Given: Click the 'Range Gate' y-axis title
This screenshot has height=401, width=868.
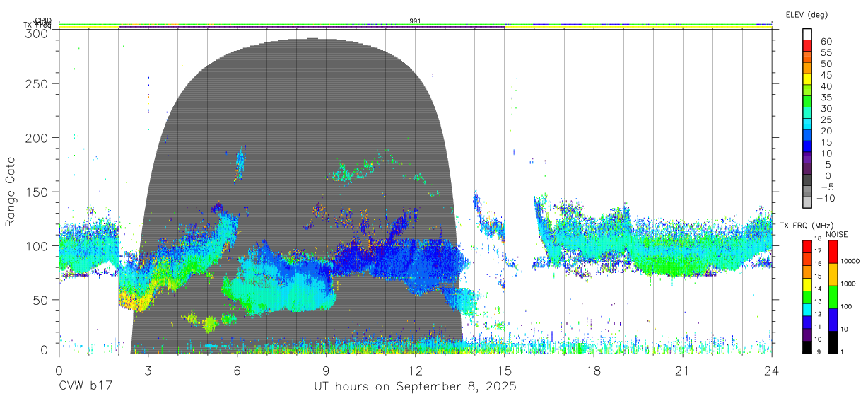Looking at the screenshot, I should (x=11, y=192).
